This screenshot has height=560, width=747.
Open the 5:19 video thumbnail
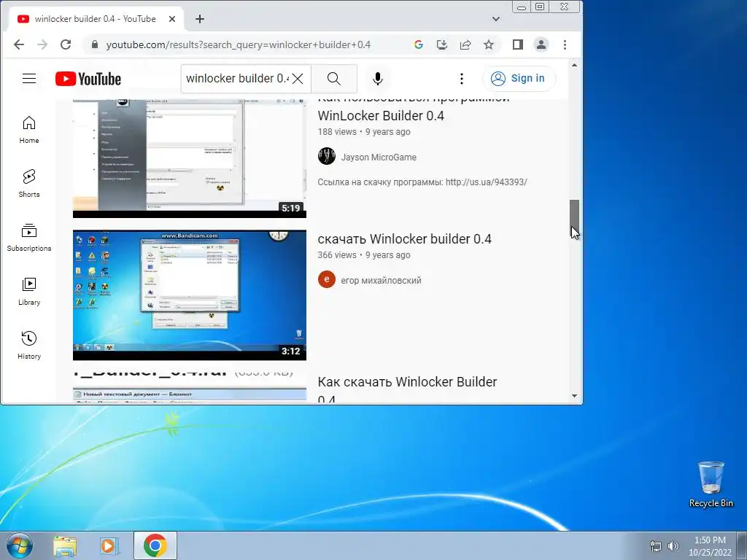click(x=190, y=157)
